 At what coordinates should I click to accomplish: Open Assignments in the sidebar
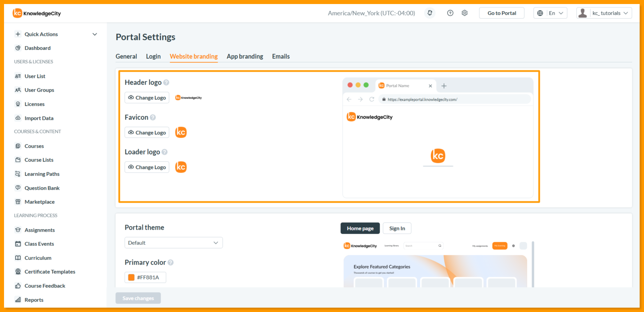pos(40,230)
